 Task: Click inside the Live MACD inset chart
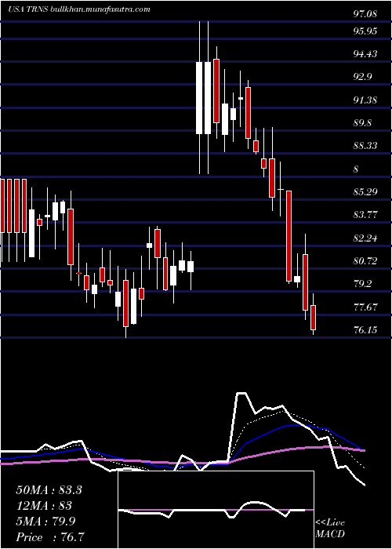pyautogui.click(x=216, y=510)
